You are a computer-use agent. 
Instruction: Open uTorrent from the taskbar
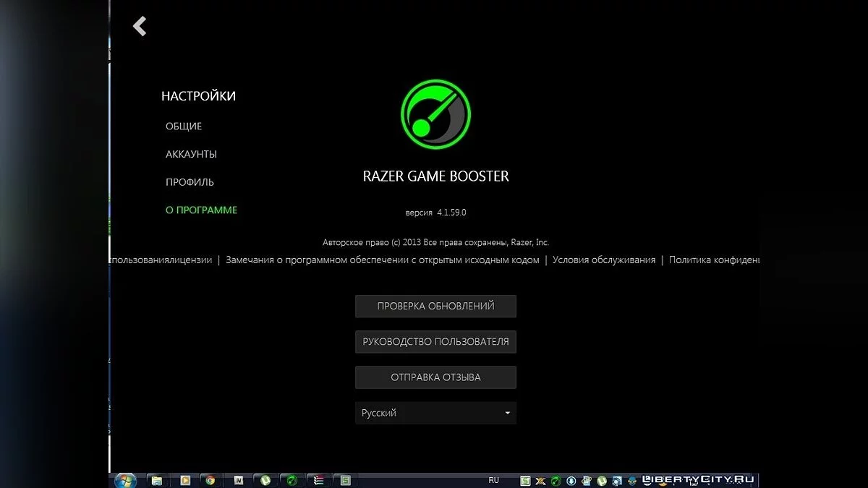(x=265, y=479)
